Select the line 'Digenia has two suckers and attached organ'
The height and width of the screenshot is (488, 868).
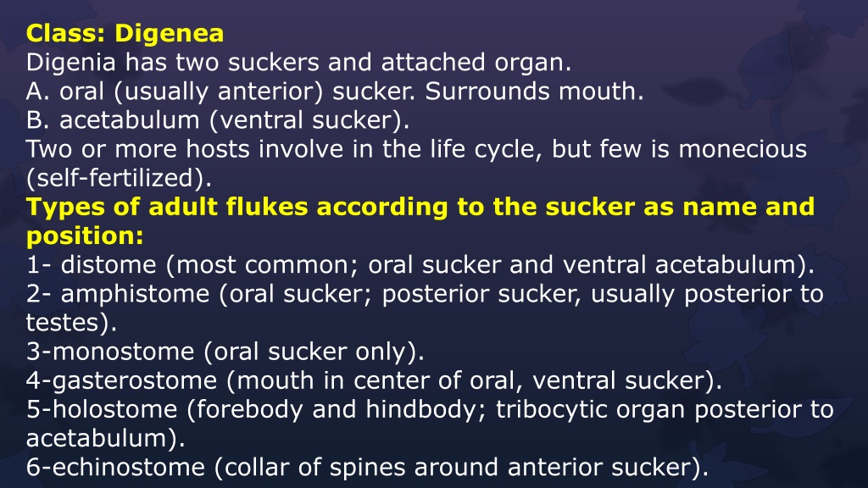click(x=298, y=63)
